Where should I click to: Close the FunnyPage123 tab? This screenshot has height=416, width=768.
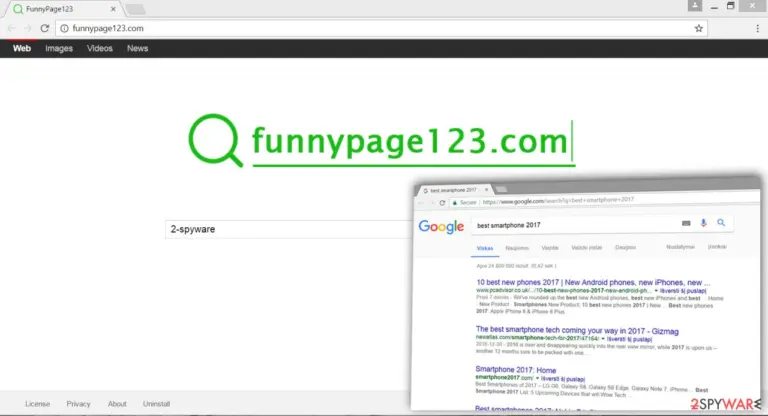click(x=113, y=9)
